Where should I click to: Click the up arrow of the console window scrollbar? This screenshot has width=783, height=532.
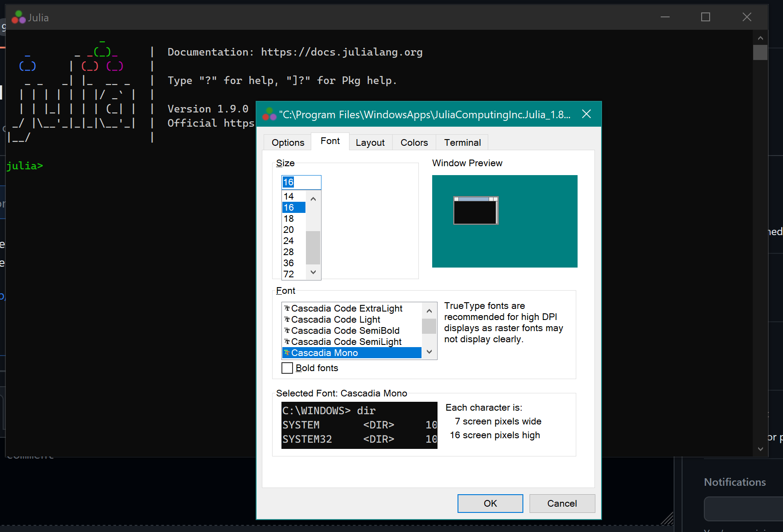pyautogui.click(x=760, y=38)
